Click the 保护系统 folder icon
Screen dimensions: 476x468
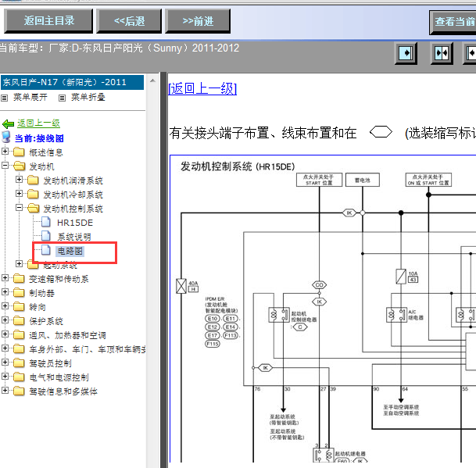(x=19, y=320)
